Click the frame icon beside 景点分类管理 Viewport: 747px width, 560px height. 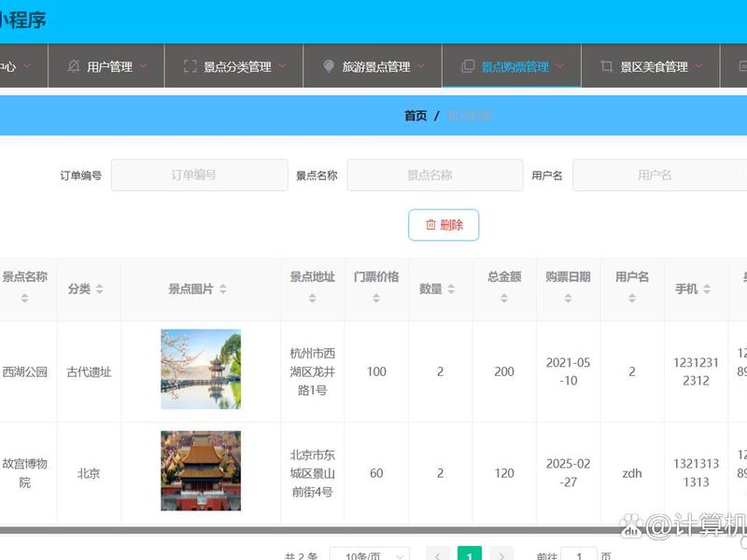[190, 66]
